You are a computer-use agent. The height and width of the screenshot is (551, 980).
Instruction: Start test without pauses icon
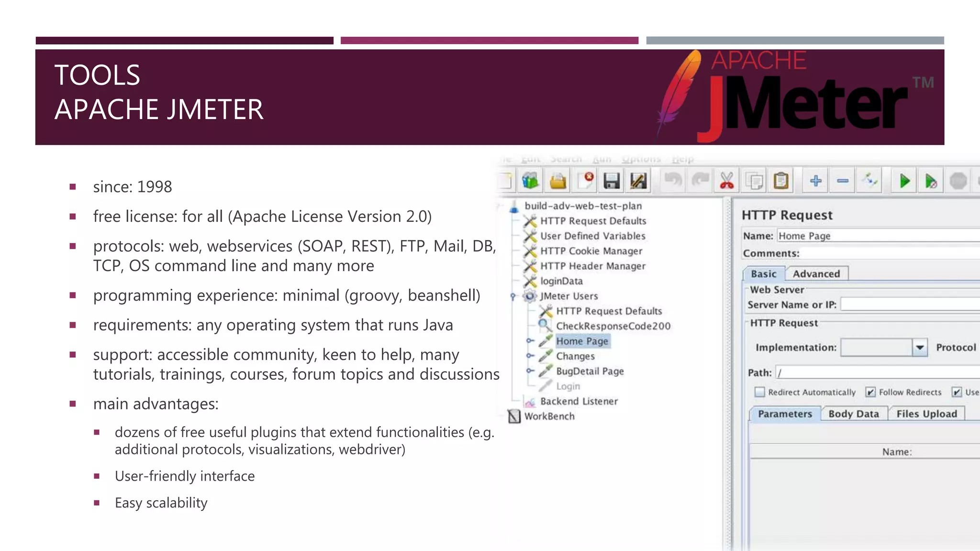click(x=931, y=181)
